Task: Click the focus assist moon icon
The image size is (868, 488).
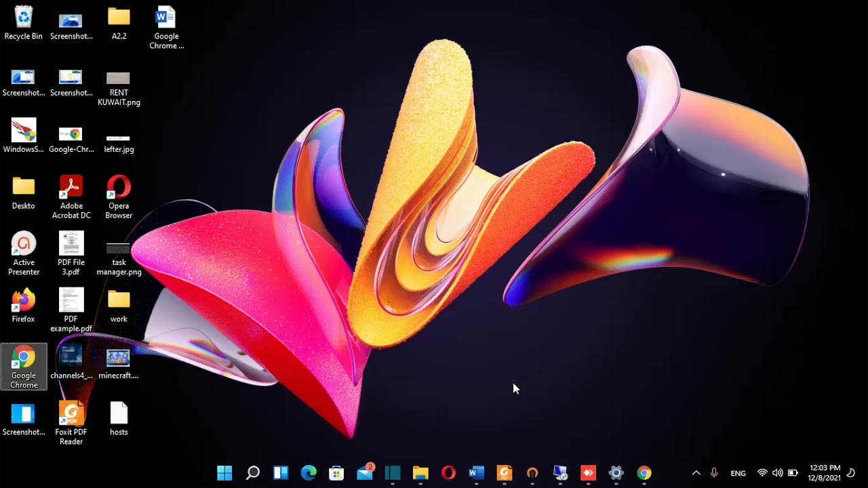Action: point(852,473)
